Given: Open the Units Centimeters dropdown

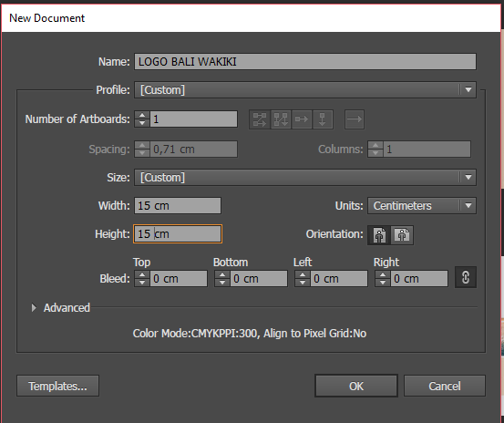Looking at the screenshot, I should tap(422, 206).
